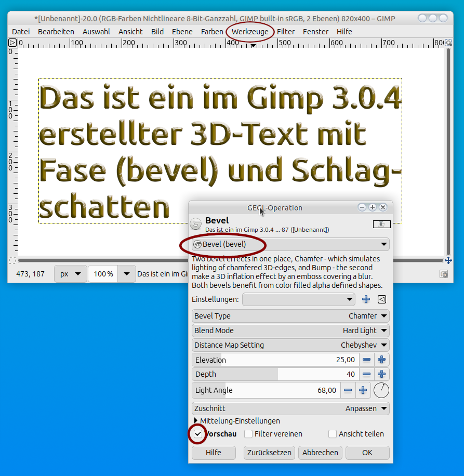Open the Zuschnitt dropdown
This screenshot has width=464, height=476.
(x=290, y=408)
